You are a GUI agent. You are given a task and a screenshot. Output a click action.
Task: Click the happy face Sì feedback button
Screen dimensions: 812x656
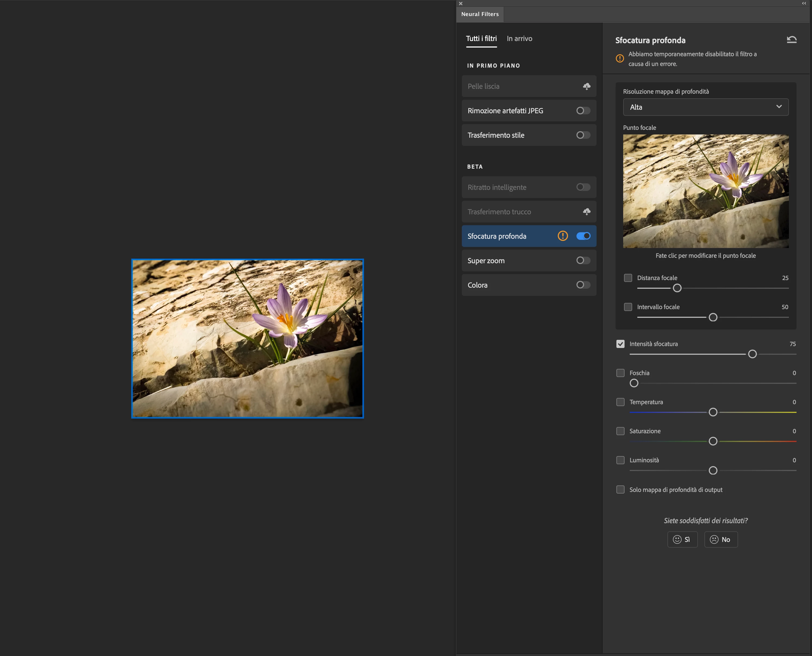coord(682,539)
